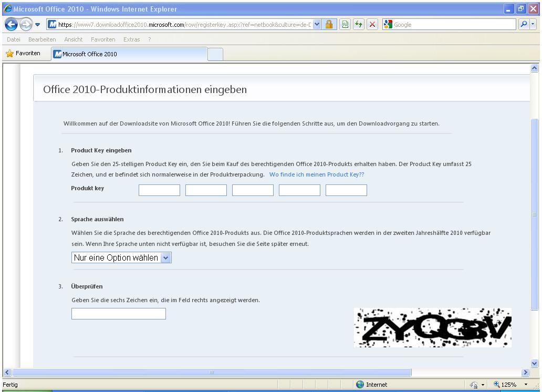
Task: Click the six-character verification input field
Action: click(x=119, y=314)
